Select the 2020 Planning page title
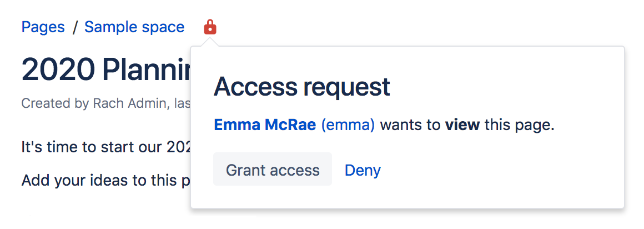Viewport: 644px width, 229px height. pyautogui.click(x=105, y=71)
